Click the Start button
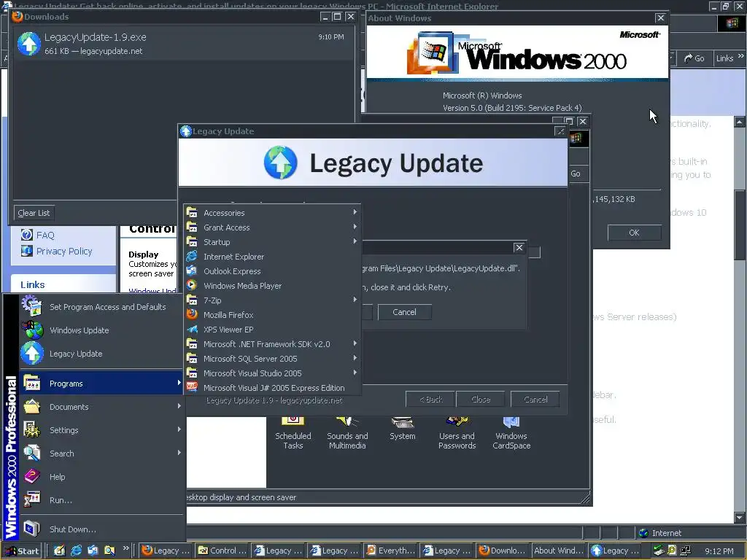Viewport: 747px width, 560px height. point(21,551)
